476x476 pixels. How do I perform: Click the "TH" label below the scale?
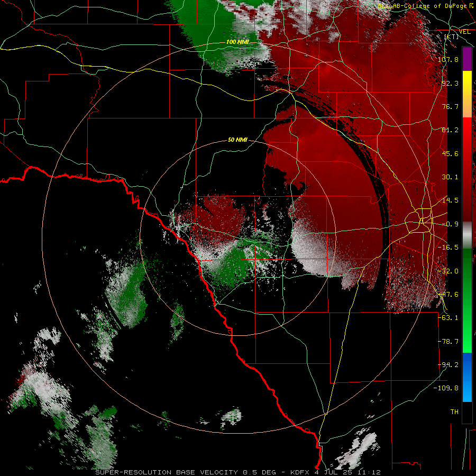454,412
